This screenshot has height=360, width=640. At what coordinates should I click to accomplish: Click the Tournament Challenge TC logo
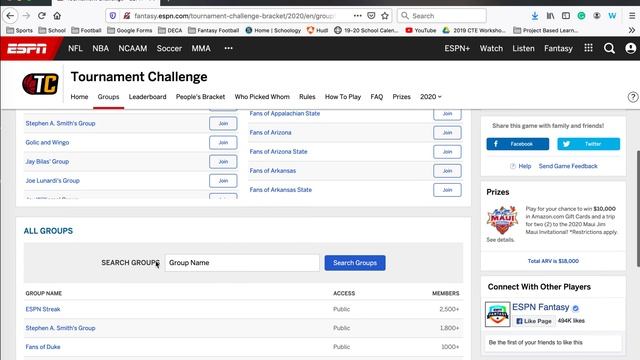40,84
